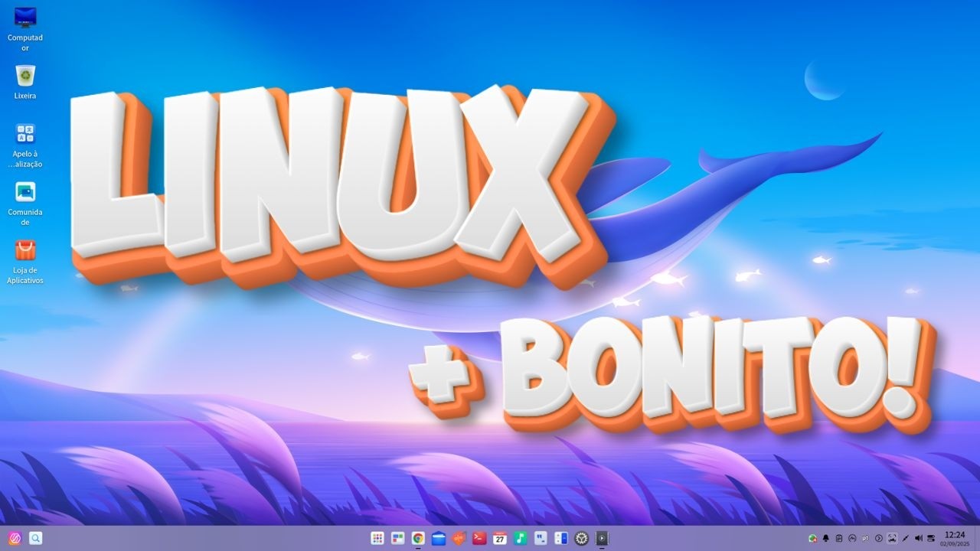The image size is (980, 551).
Task: Open the quotation-mark app in dock
Action: 541,538
